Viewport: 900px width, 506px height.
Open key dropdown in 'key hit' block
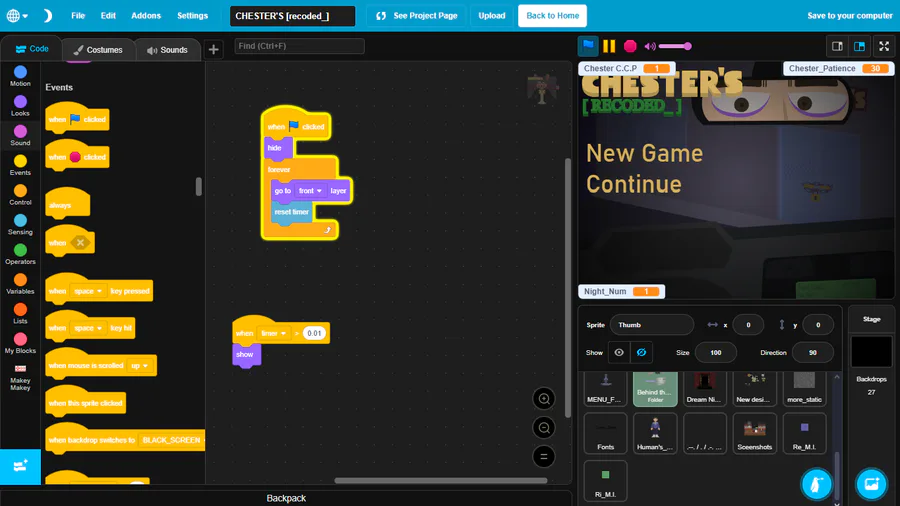(x=88, y=328)
